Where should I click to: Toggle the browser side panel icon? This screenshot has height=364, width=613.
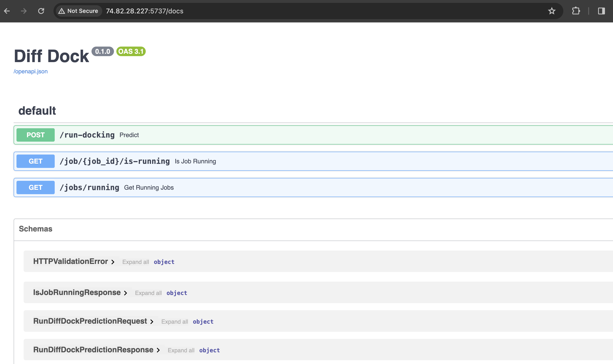pos(601,11)
